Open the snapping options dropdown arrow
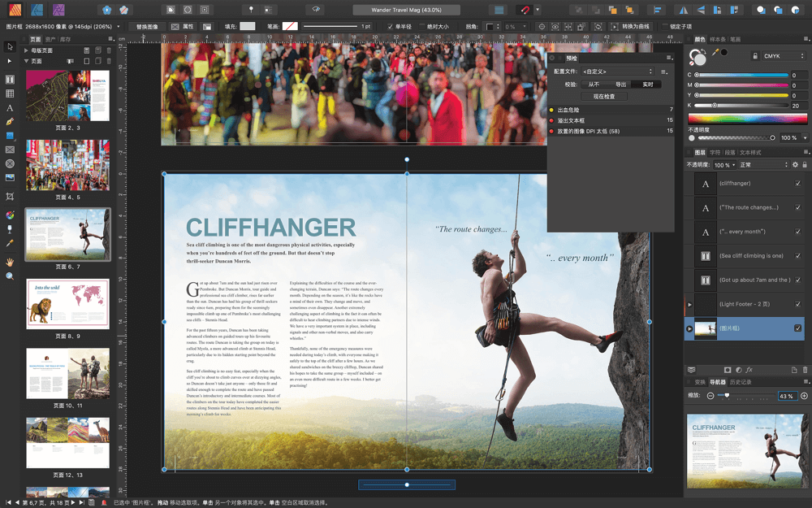The height and width of the screenshot is (508, 812). coord(538,10)
